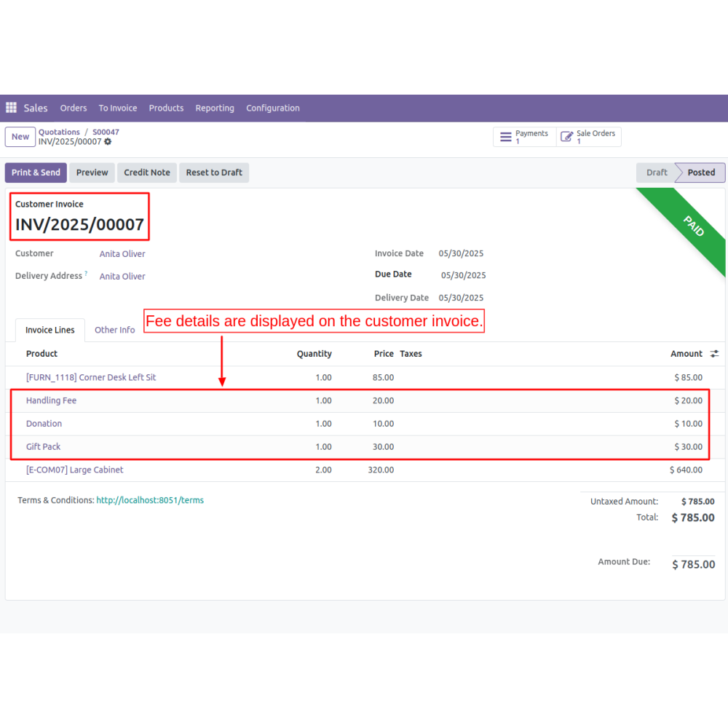Open the Handling Fee product line
The image size is (728, 728).
pyautogui.click(x=51, y=400)
